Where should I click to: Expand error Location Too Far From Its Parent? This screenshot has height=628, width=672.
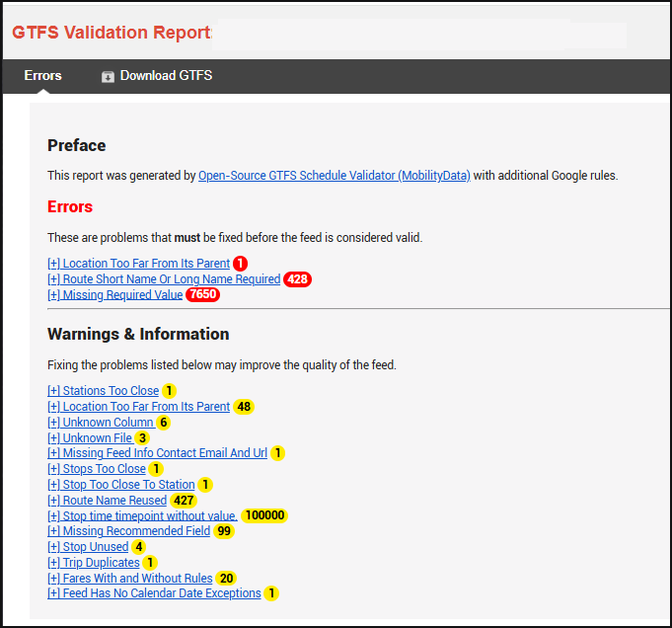[139, 263]
